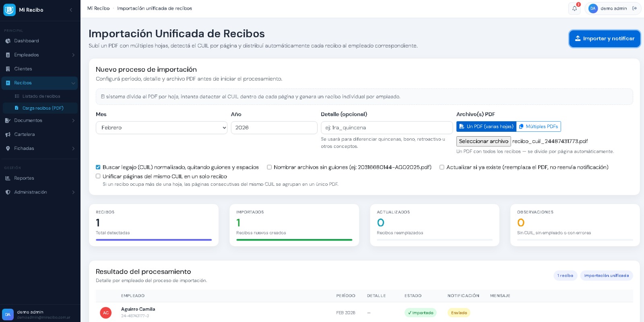The image size is (644, 322).
Task: Switch to 'Múltiples PDFs' option
Action: coord(539,127)
